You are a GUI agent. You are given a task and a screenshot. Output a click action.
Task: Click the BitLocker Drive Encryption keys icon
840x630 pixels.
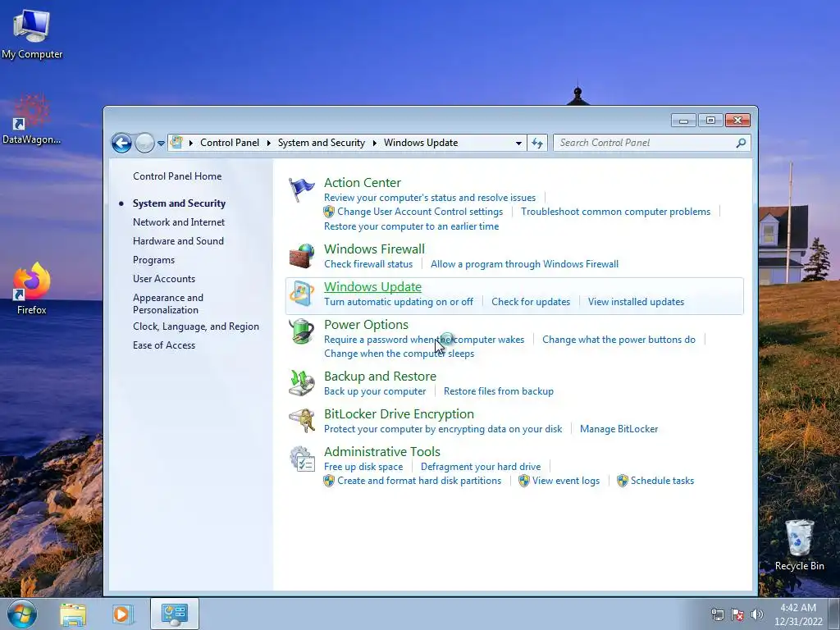pyautogui.click(x=302, y=421)
